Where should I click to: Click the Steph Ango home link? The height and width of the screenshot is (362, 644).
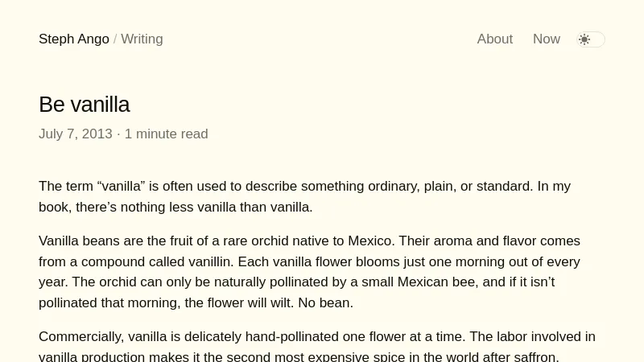pyautogui.click(x=73, y=39)
